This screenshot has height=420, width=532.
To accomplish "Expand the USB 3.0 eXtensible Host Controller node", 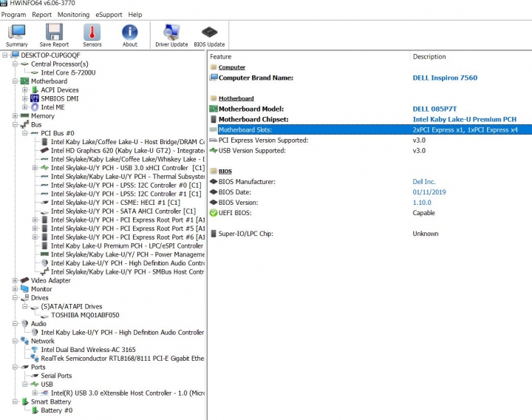I will click(x=35, y=393).
